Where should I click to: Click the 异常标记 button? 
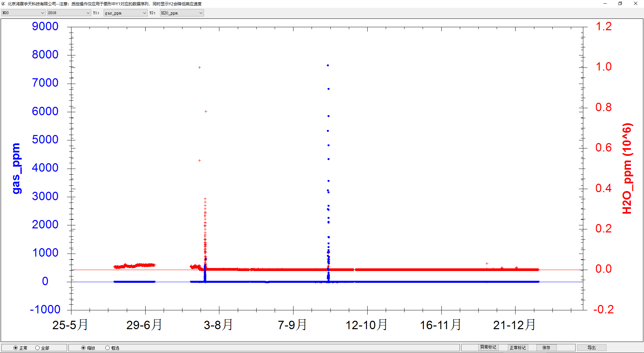[488, 347]
